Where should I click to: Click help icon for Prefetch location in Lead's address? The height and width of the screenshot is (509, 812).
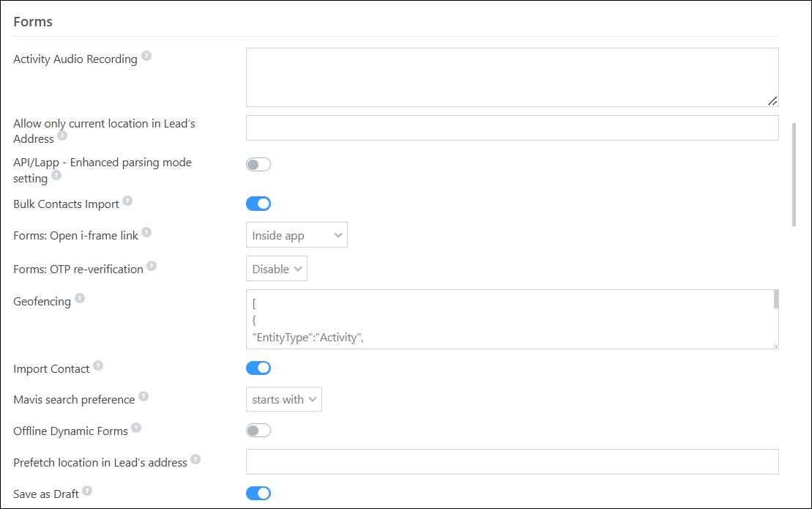195,459
